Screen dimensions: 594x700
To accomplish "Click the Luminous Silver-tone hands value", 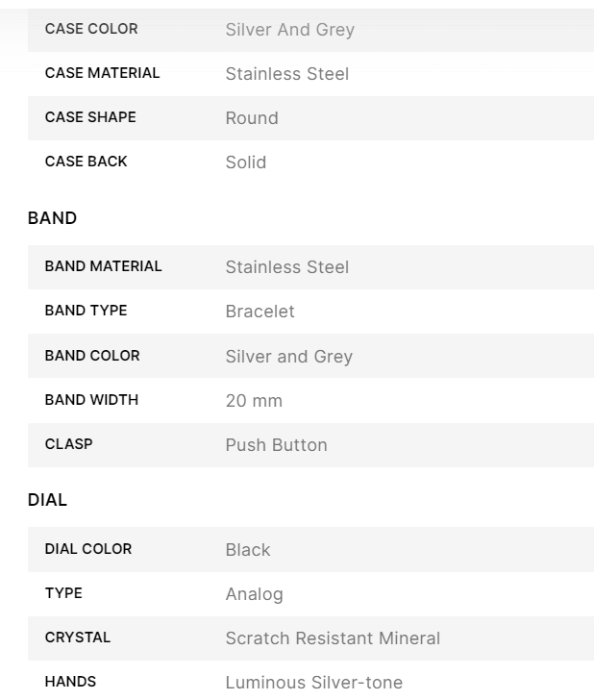I will (x=313, y=683).
